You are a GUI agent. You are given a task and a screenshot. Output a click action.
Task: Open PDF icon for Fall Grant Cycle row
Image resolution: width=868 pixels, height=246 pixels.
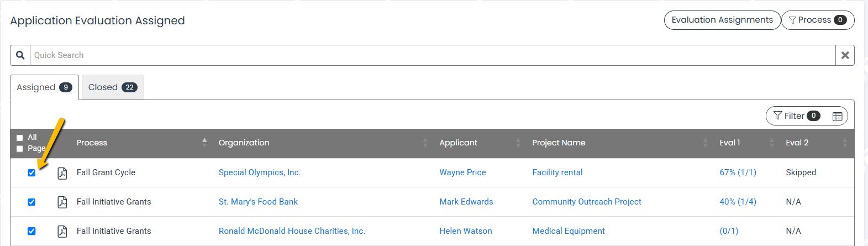pos(62,173)
